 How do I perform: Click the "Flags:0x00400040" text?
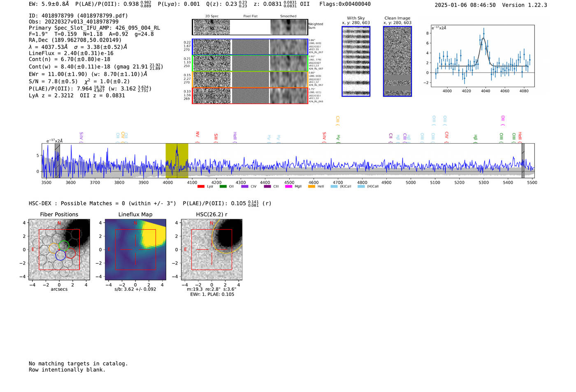345,4
